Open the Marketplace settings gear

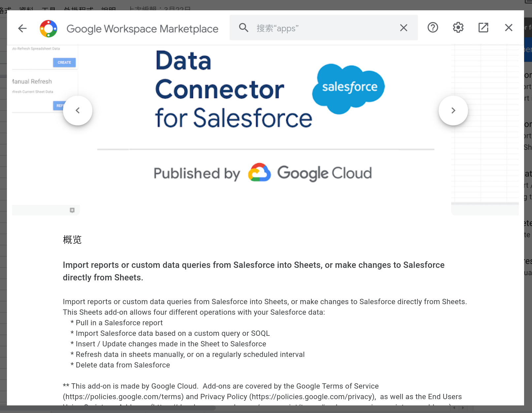[458, 27]
